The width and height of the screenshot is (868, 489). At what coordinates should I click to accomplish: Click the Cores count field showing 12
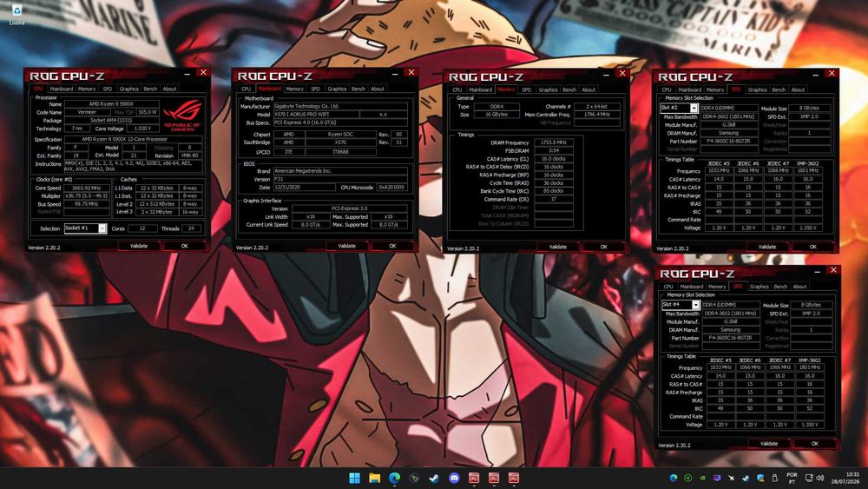pyautogui.click(x=142, y=228)
